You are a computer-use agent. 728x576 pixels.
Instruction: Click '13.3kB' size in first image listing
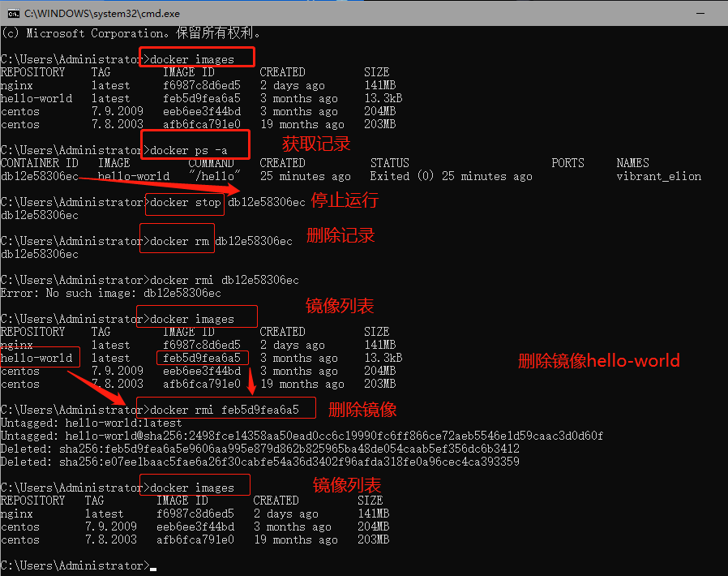(383, 98)
